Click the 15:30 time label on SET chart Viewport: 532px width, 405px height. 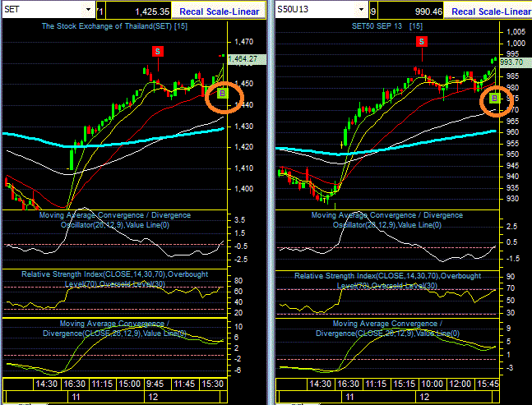tap(212, 384)
